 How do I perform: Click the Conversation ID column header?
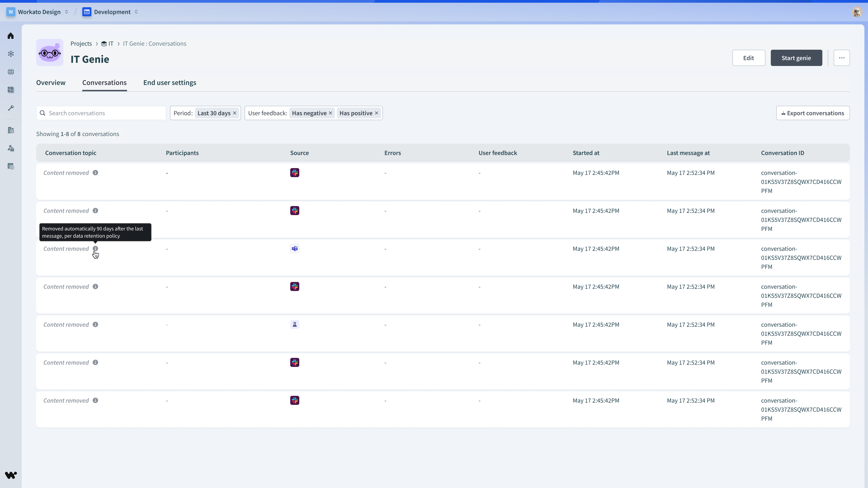782,153
